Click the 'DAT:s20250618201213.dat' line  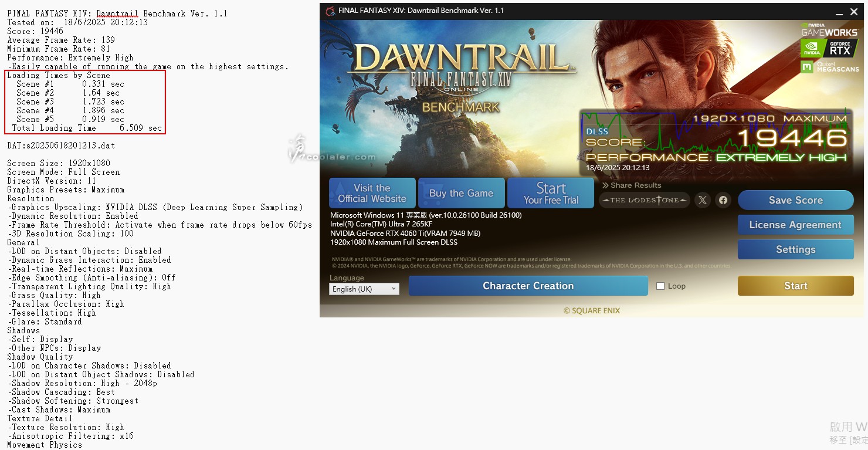pos(61,146)
